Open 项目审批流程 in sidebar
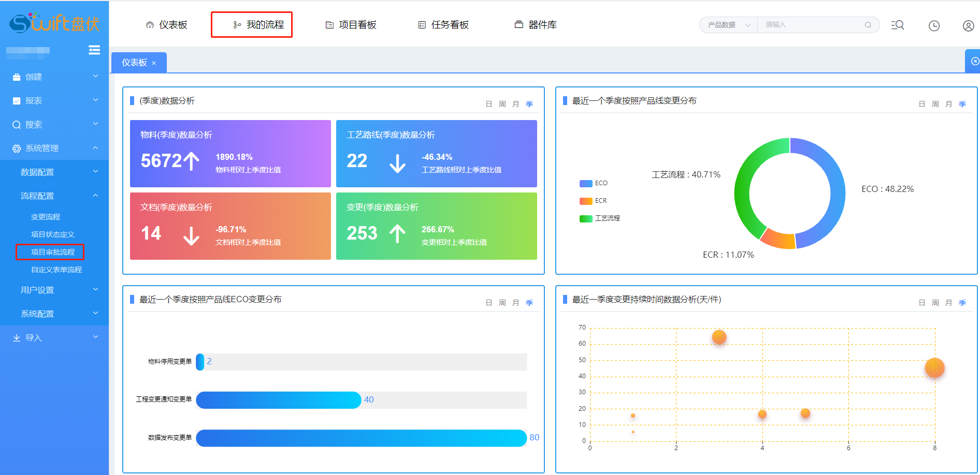980x475 pixels. 53,252
